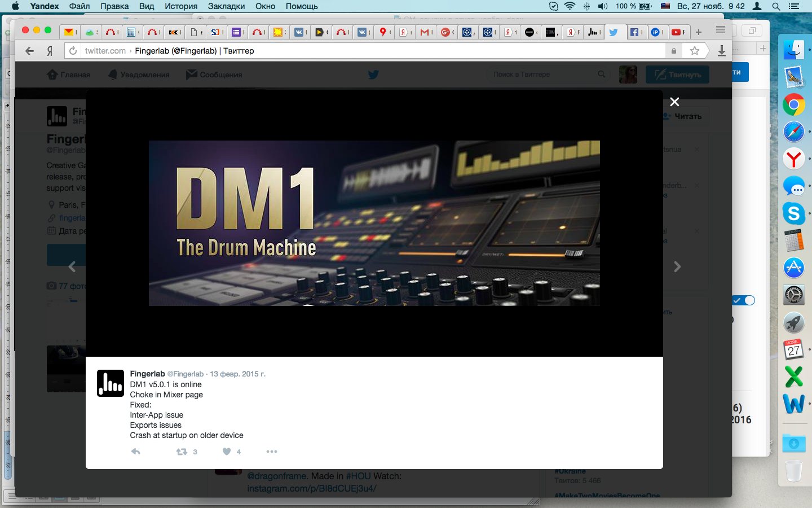Image resolution: width=812 pixels, height=508 pixels.
Task: Retweet the Fingerlab DM1 tweet
Action: tap(182, 452)
